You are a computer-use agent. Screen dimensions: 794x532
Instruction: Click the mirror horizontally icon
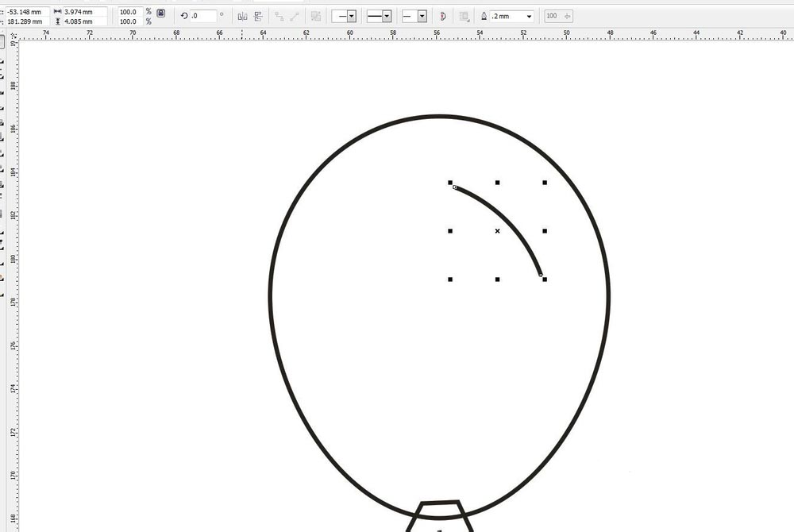point(242,17)
